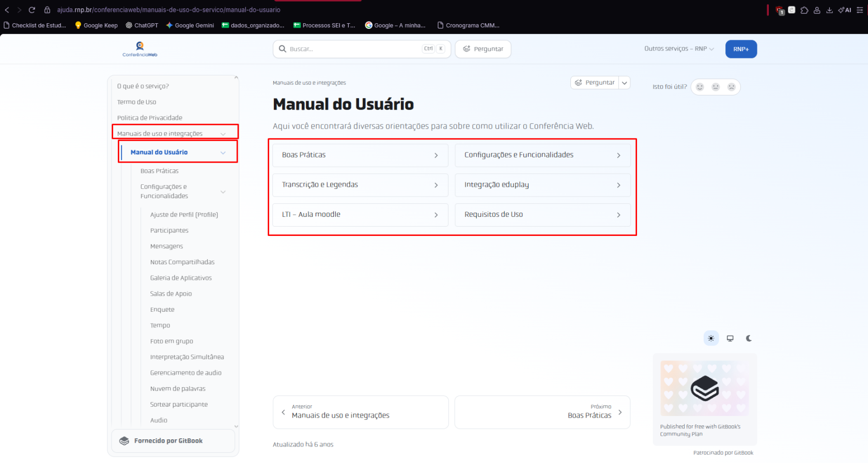Open the browser profile account icon
This screenshot has height=463, width=868.
pyautogui.click(x=817, y=10)
